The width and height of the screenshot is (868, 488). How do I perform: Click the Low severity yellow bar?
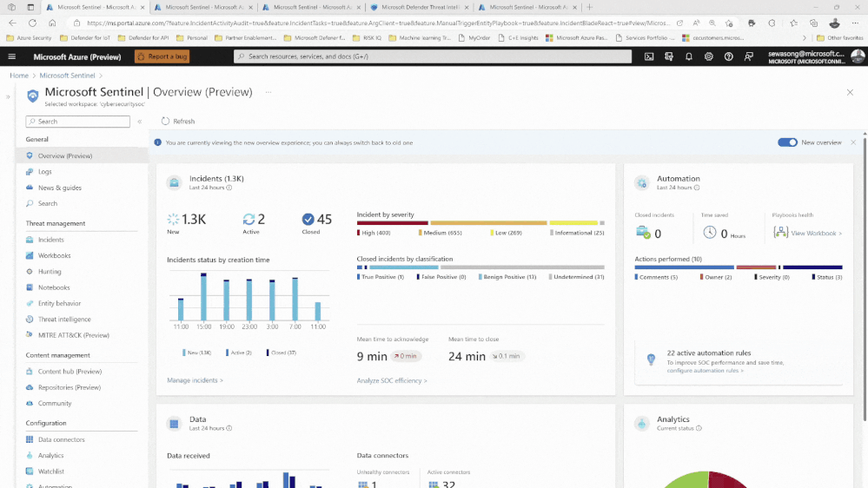(x=573, y=223)
